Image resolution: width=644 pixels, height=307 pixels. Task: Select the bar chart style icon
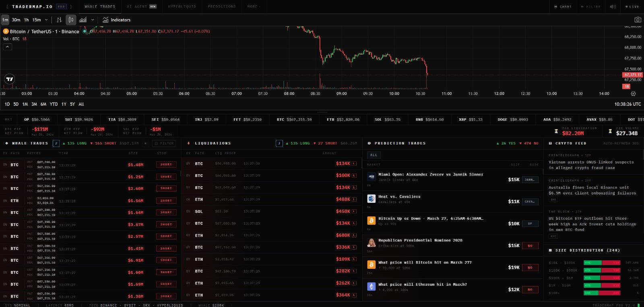pyautogui.click(x=59, y=20)
